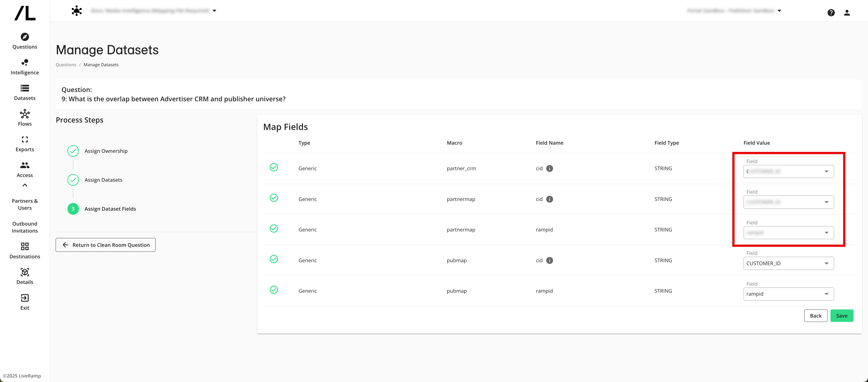Viewport: 868px width, 382px height.
Task: Click the info icon beside the partner_crm cid field
Action: pyautogui.click(x=550, y=168)
